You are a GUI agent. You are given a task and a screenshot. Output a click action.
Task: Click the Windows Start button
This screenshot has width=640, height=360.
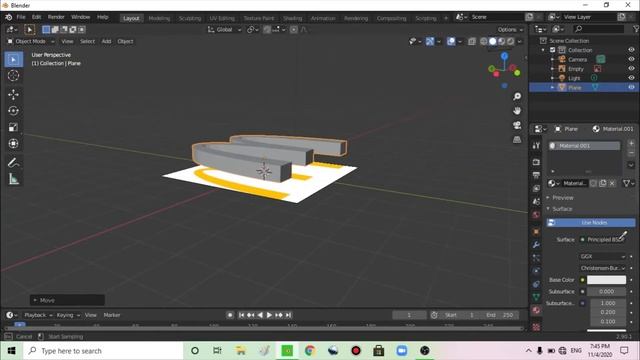11,351
